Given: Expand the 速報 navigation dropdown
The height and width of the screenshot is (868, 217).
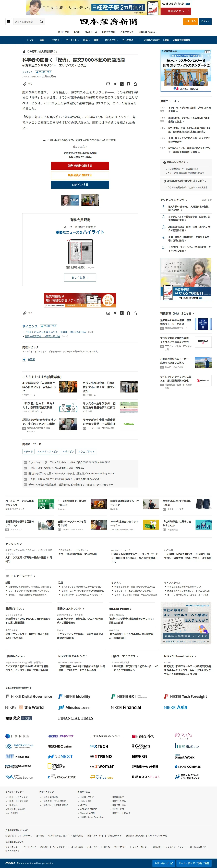Looking at the screenshot, I should (x=43, y=40).
